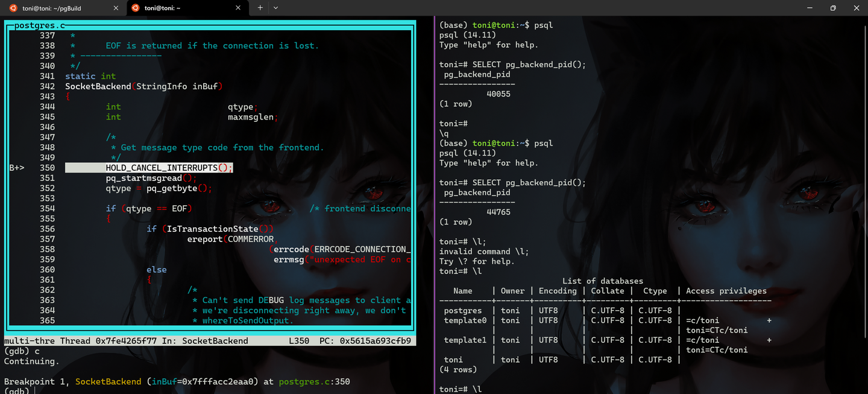Click the Ubuntu icon on the active terminal tab

(x=135, y=8)
